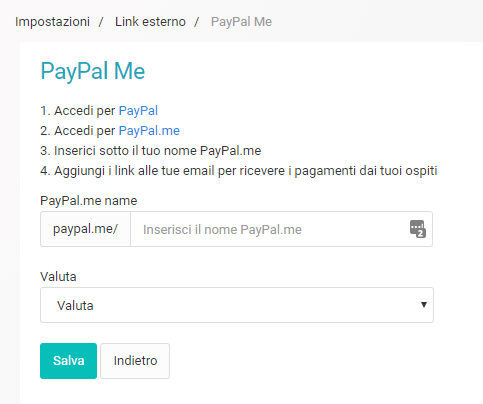Click the slash separator after Link esterno
This screenshot has width=483, height=404.
pos(197,22)
